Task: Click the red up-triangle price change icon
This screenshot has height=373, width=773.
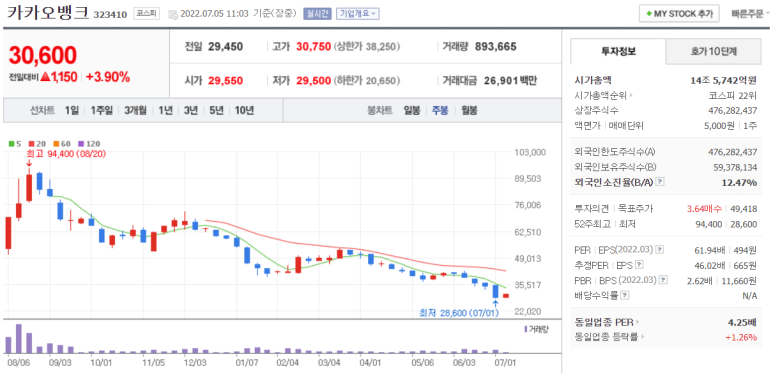Action: (x=45, y=77)
